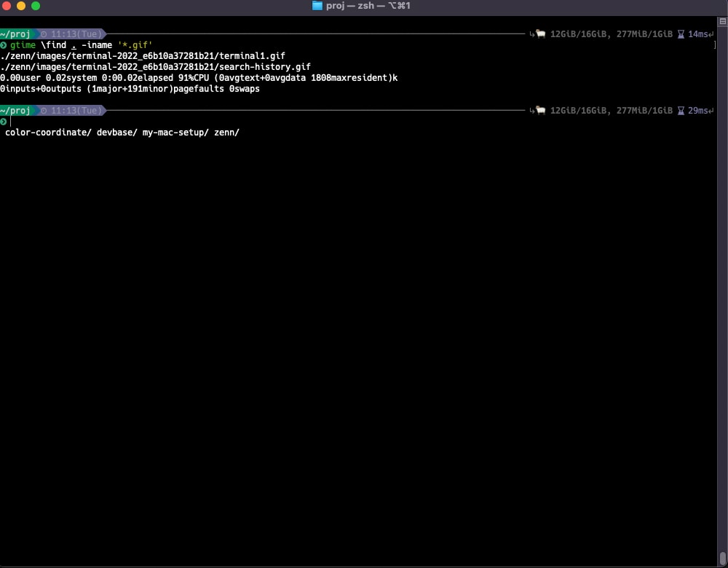Image resolution: width=728 pixels, height=568 pixels.
Task: Click the vertical scrollbar thumb at bottom
Action: (722, 558)
